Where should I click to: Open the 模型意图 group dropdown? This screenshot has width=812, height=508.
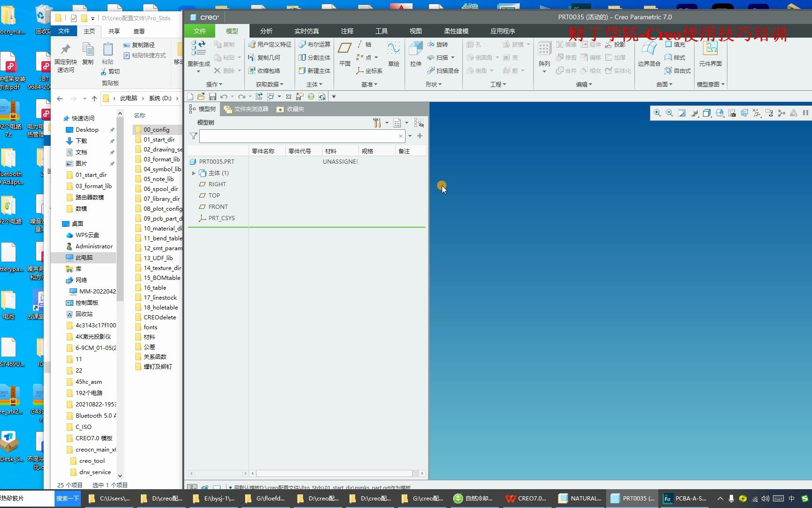710,84
